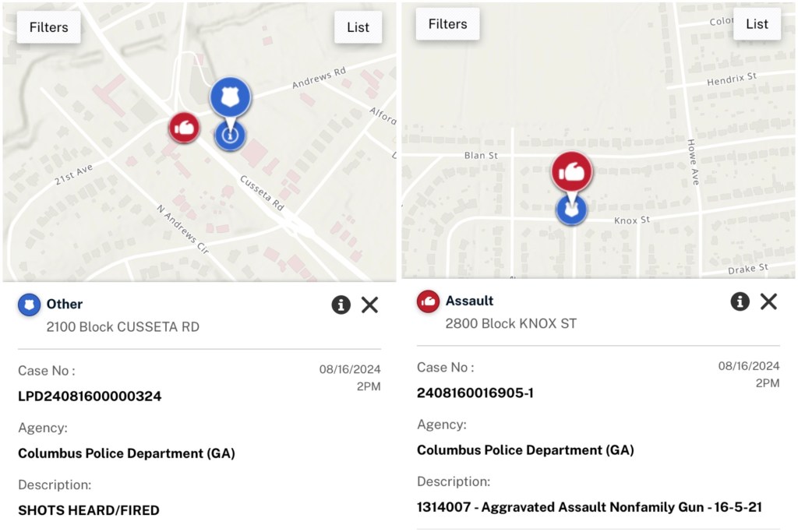Select case number LPD24081600000324
This screenshot has height=532, width=798.
[90, 396]
